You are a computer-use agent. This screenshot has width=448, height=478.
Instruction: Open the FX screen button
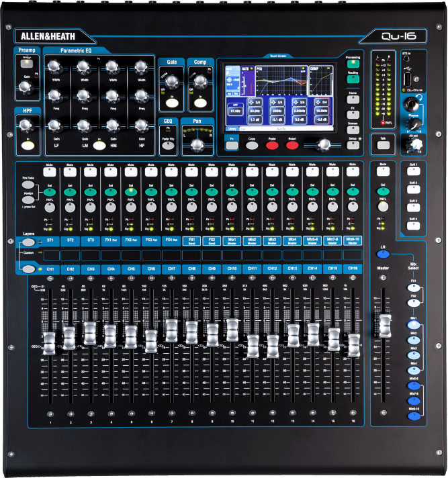[353, 115]
